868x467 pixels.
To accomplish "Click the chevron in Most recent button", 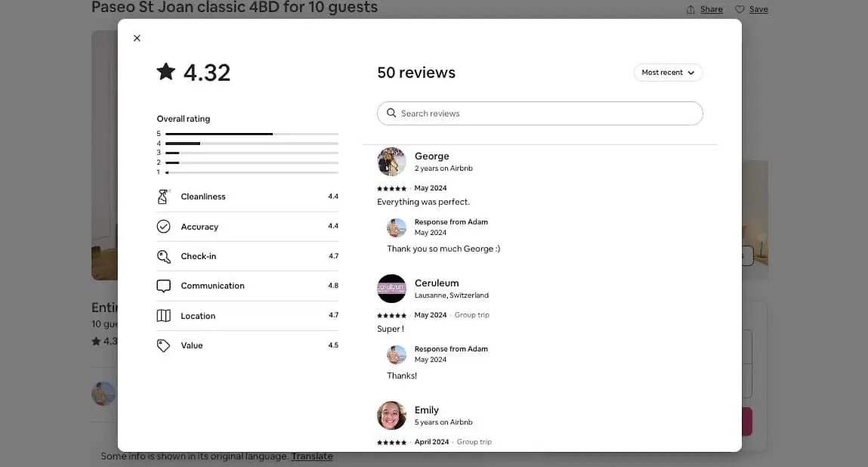I will (691, 73).
